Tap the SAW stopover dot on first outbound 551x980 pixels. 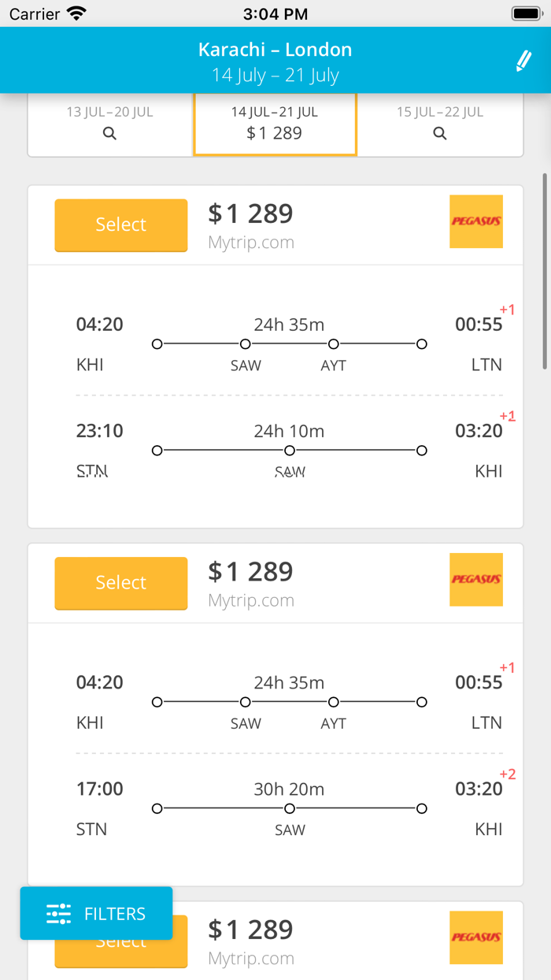246,344
